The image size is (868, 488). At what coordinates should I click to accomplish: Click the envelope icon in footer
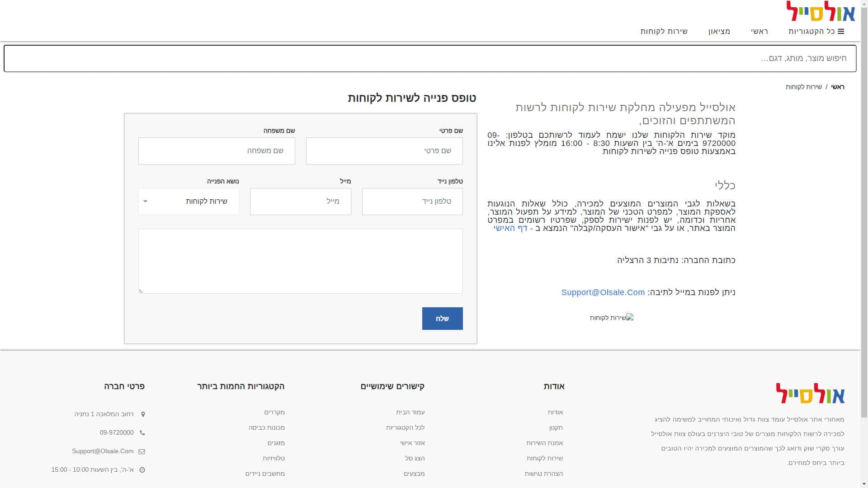click(142, 451)
